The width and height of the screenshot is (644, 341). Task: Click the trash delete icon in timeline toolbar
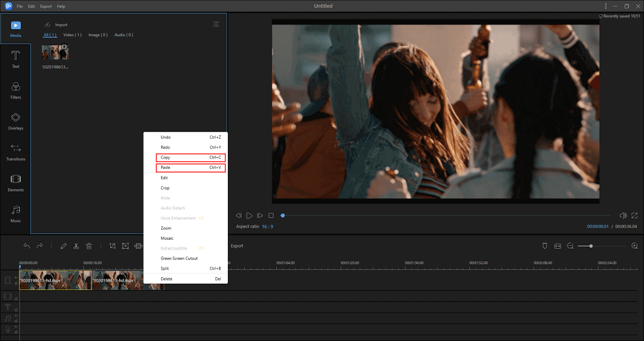point(90,246)
